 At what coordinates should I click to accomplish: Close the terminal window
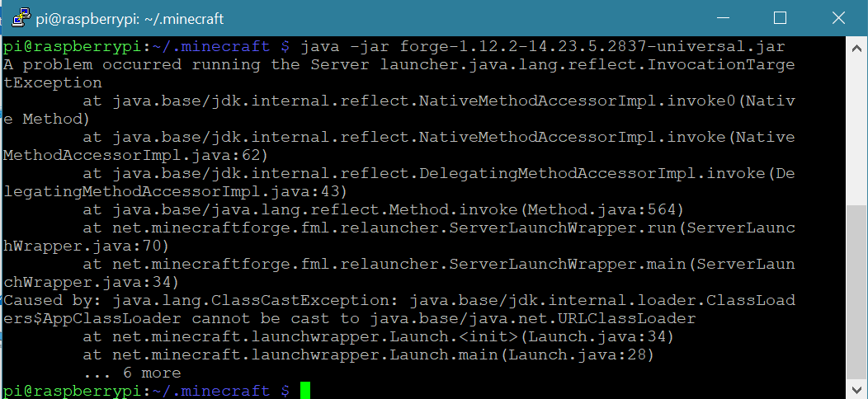838,18
